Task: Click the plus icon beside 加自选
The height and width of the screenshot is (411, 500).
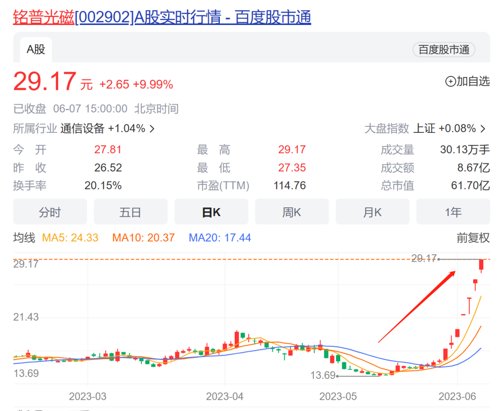Action: pyautogui.click(x=450, y=81)
